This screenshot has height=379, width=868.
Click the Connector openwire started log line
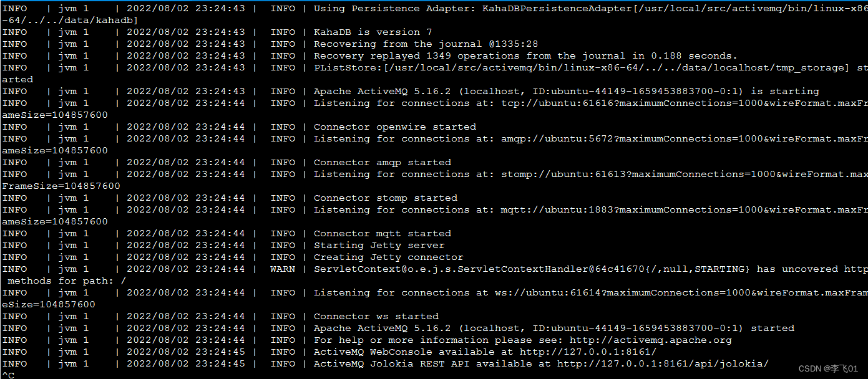click(394, 127)
